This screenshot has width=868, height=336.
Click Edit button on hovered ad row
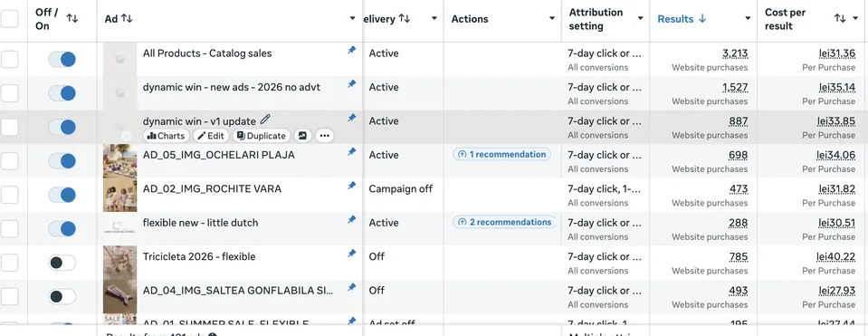pyautogui.click(x=211, y=136)
